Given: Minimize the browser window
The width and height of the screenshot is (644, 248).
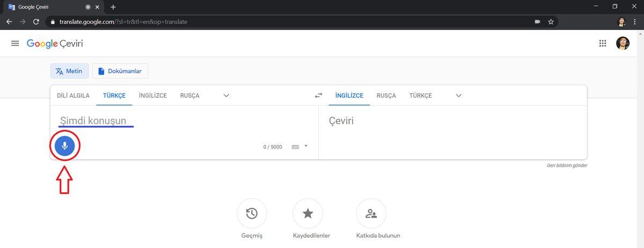Looking at the screenshot, I should tap(597, 6).
